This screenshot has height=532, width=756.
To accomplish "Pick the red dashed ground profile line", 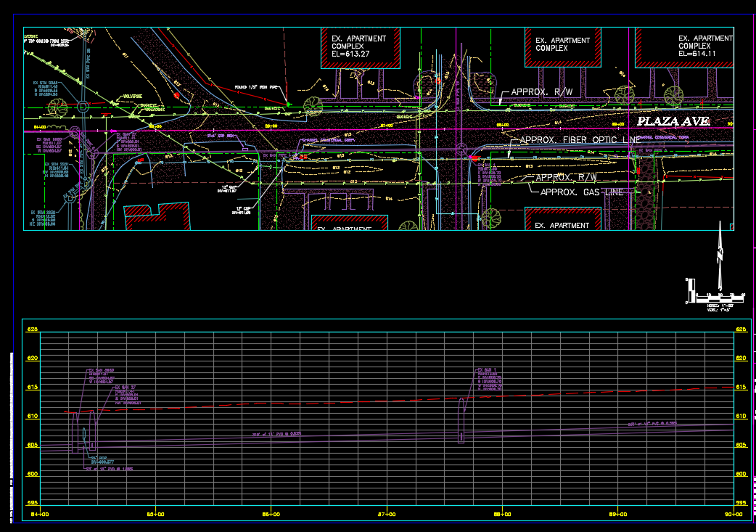I will (399, 401).
